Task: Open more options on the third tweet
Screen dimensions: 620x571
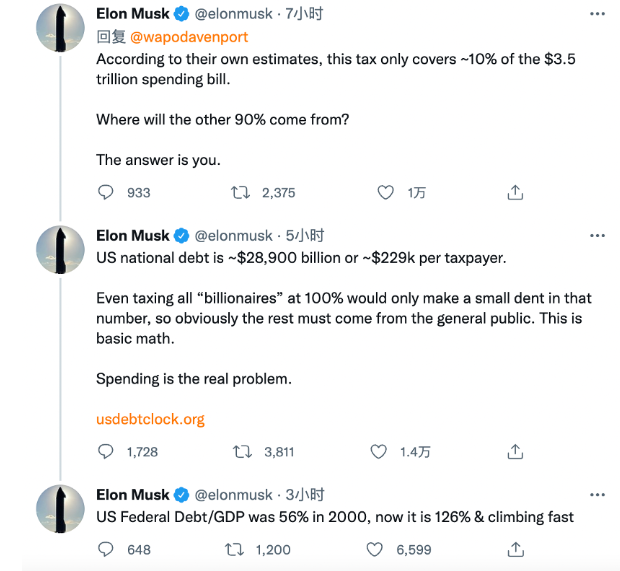Action: 597,495
